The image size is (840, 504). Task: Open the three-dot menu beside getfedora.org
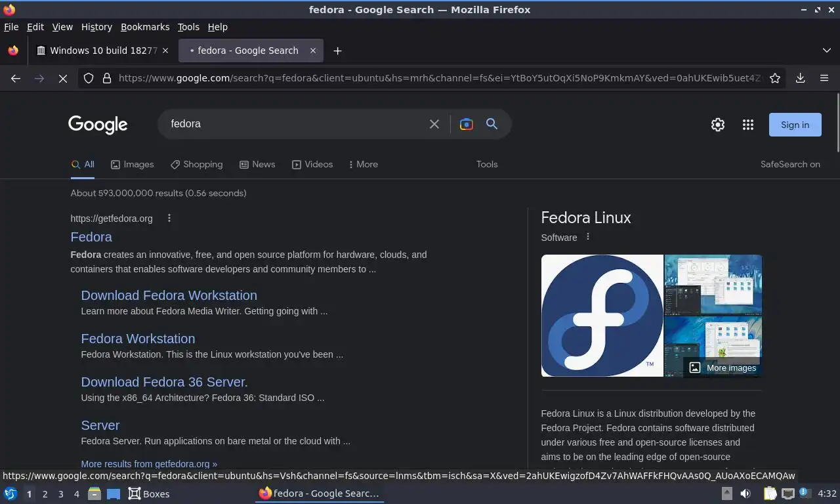(x=169, y=218)
